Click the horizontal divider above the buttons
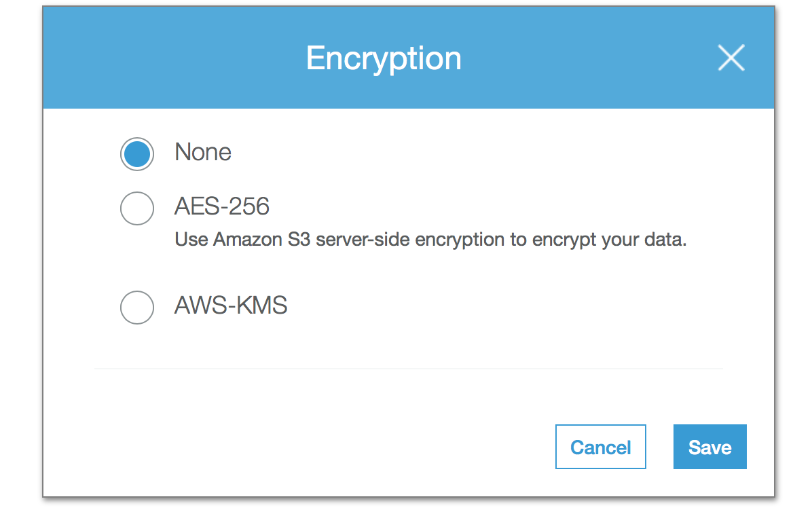Screen dimensions: 812x516 [x=408, y=369]
